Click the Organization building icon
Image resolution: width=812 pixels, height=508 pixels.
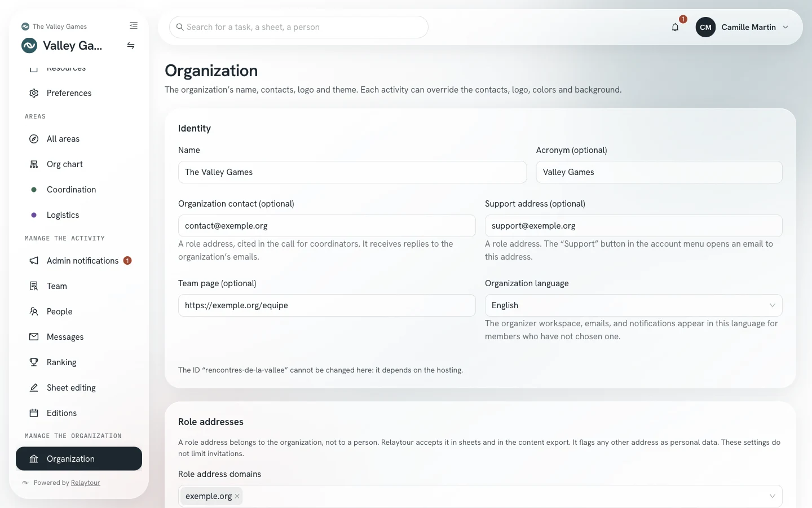pos(34,459)
